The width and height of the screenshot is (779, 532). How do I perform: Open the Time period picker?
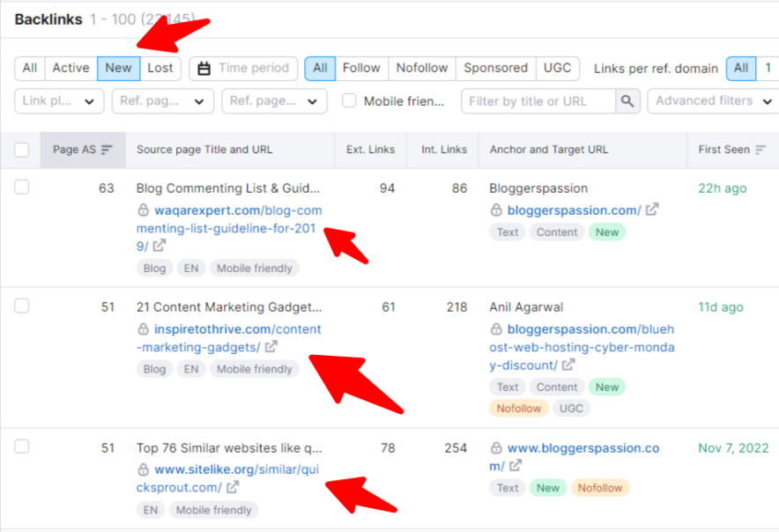(x=243, y=68)
